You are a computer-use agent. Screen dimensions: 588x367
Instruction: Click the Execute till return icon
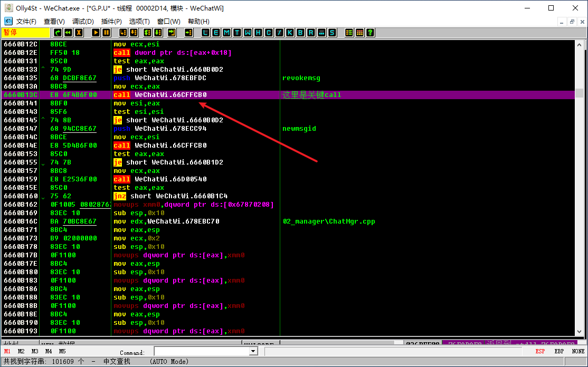point(172,33)
